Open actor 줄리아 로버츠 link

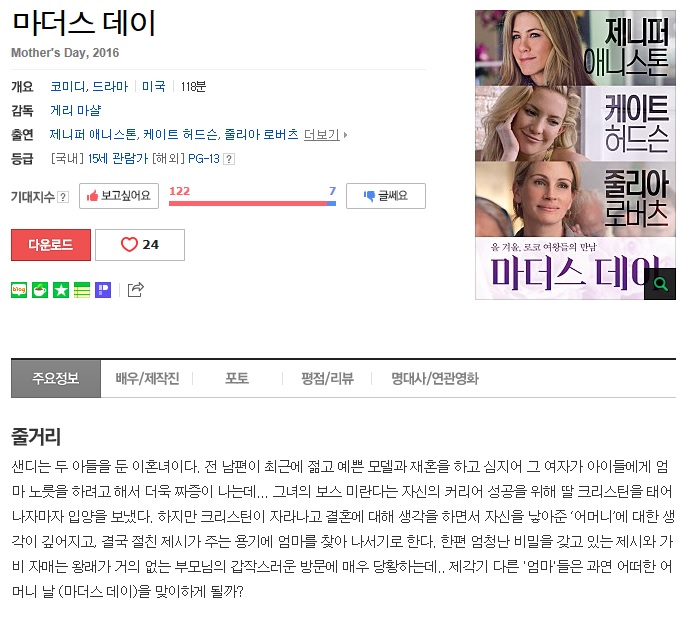click(x=261, y=135)
